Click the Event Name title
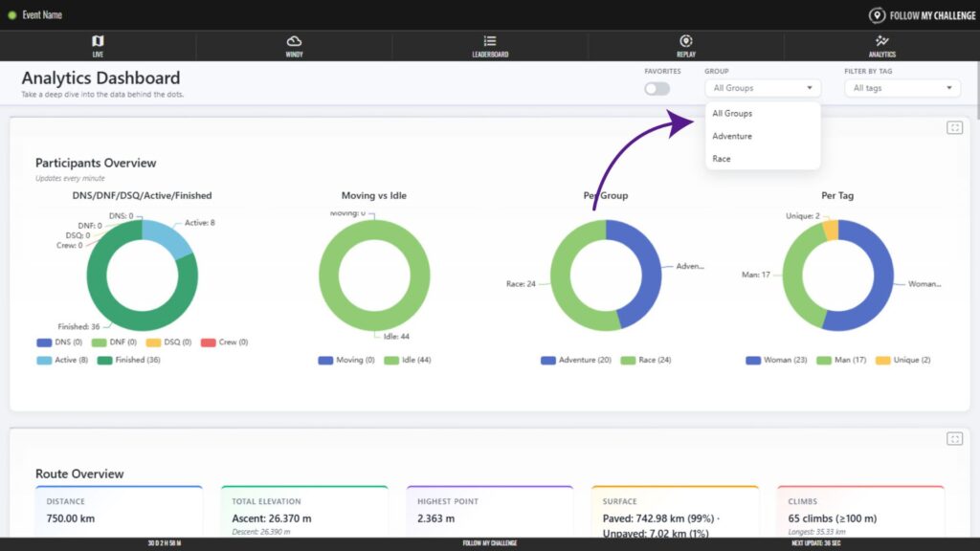 [42, 15]
